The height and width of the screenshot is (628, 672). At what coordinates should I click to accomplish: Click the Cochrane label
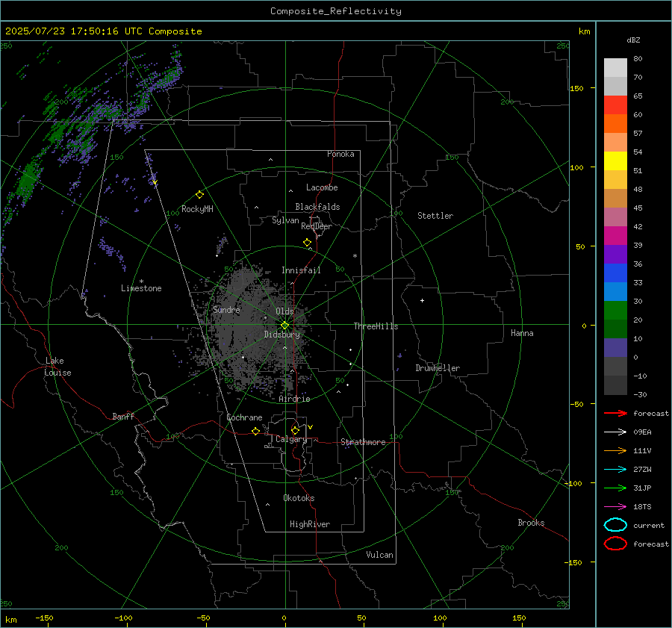(x=244, y=417)
